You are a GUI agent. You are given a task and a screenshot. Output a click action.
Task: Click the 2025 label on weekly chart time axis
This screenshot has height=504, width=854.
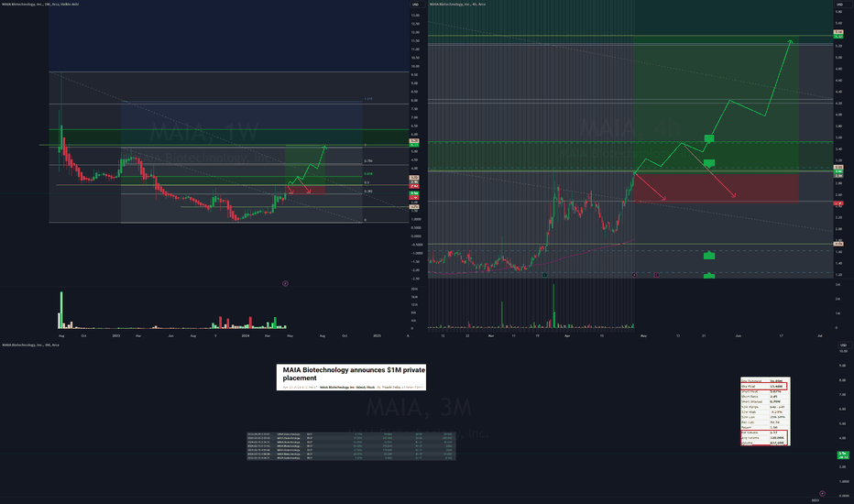coord(377,335)
